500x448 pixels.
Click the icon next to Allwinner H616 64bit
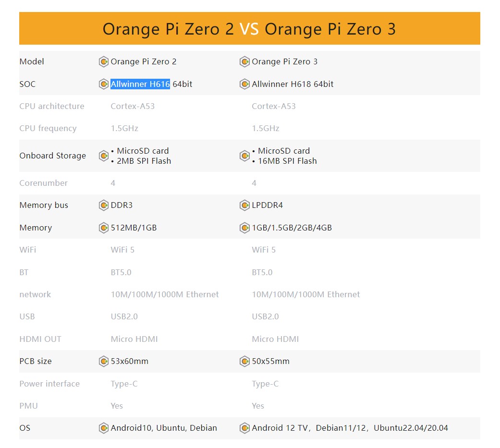pos(104,84)
